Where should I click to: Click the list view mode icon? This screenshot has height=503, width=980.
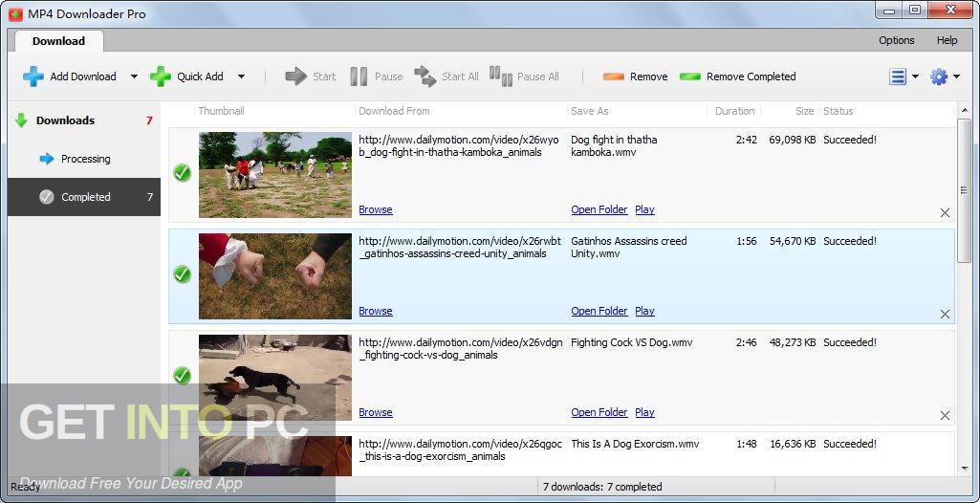tap(898, 77)
